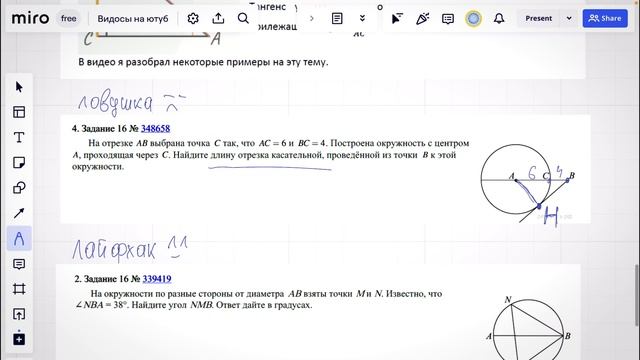The height and width of the screenshot is (360, 640).
Task: Select the sticky note tool
Action: click(19, 163)
